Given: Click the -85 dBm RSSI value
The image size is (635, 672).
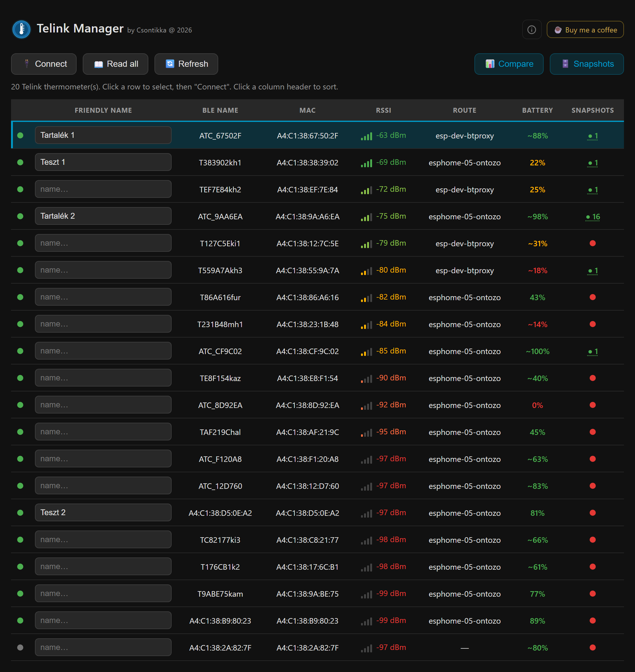Looking at the screenshot, I should click(x=391, y=351).
